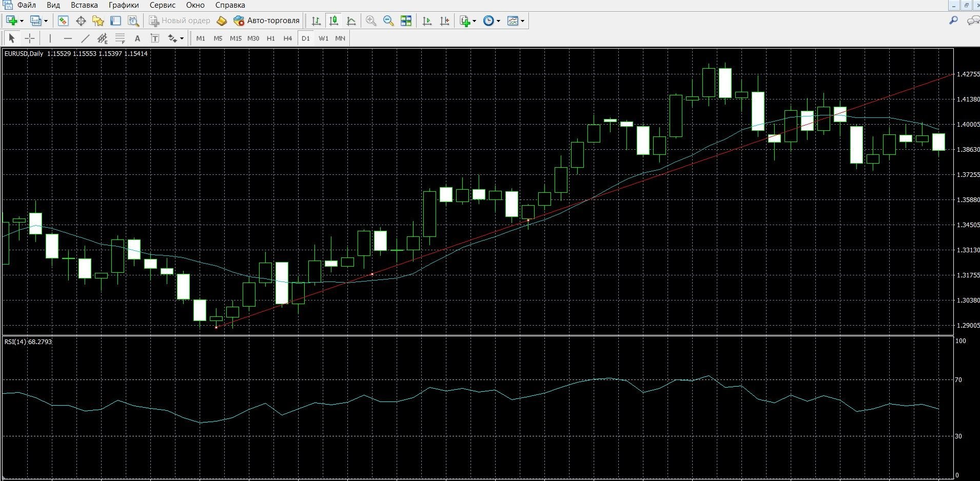This screenshot has width=980, height=481.
Task: Click the Periods clock icon
Action: [488, 21]
